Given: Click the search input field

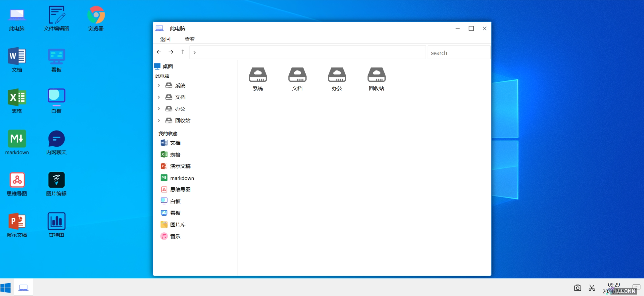Looking at the screenshot, I should tap(459, 53).
